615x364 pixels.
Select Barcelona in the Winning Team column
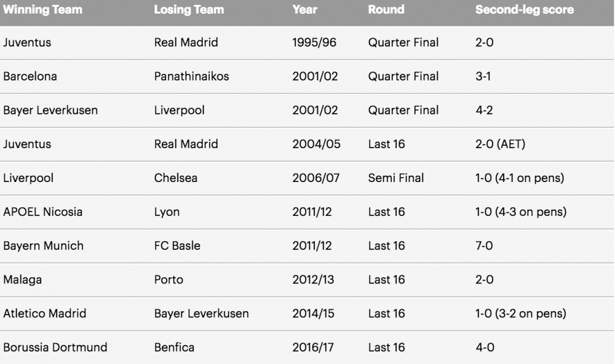point(30,77)
